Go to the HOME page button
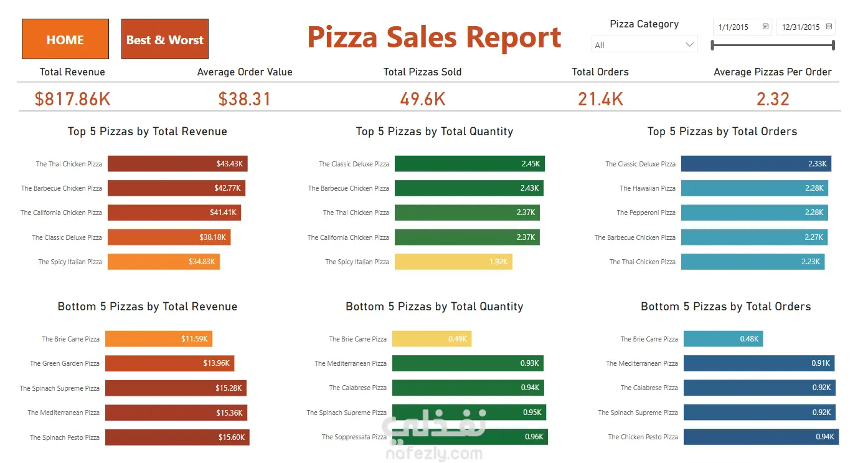 65,39
